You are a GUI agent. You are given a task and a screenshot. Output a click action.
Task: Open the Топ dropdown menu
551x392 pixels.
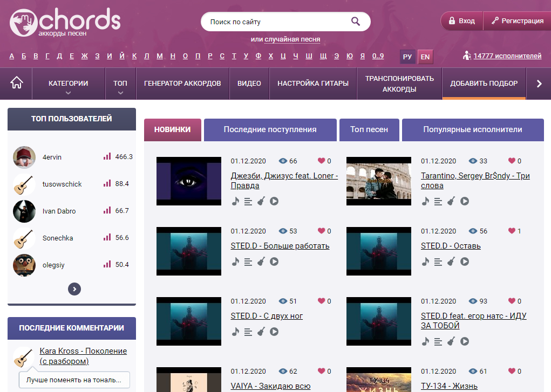point(120,84)
